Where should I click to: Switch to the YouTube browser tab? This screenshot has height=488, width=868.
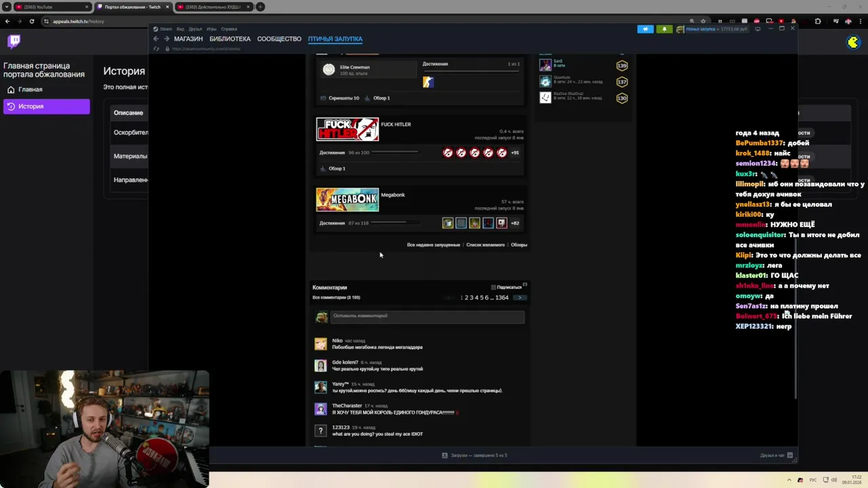click(x=52, y=7)
